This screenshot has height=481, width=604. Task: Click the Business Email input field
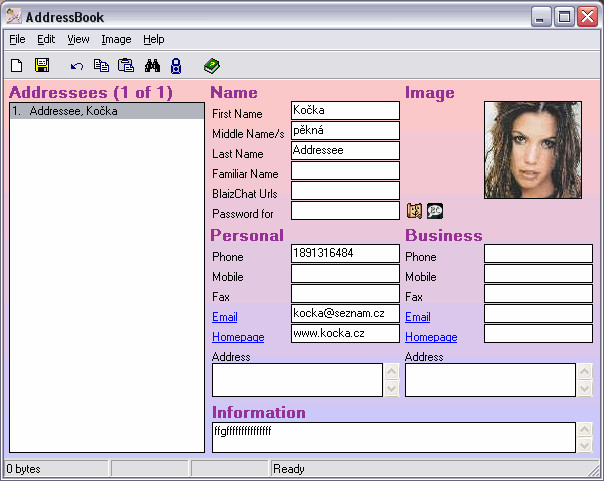538,313
